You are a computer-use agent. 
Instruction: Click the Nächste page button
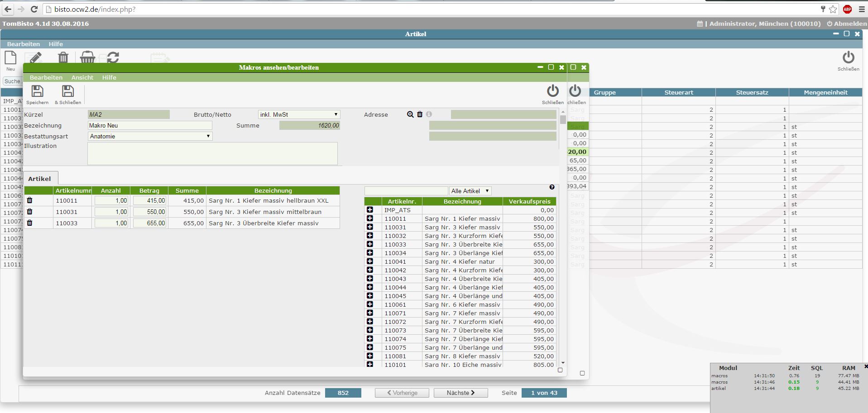[460, 393]
